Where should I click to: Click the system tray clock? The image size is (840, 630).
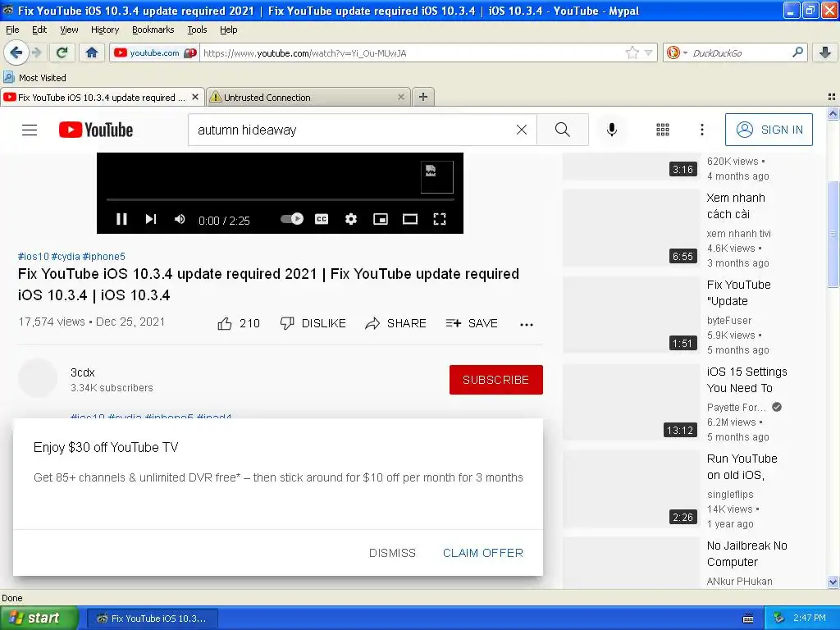tap(810, 618)
